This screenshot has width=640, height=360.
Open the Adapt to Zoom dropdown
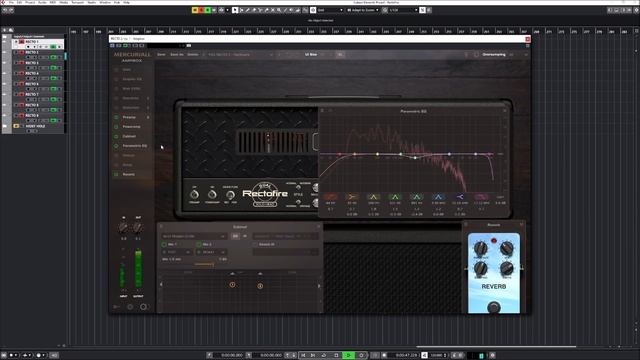coord(363,10)
